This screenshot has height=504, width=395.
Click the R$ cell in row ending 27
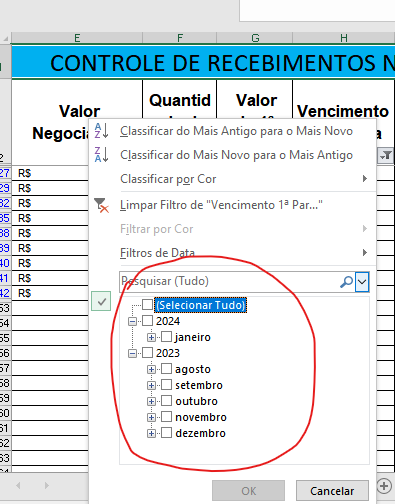[x=50, y=173]
